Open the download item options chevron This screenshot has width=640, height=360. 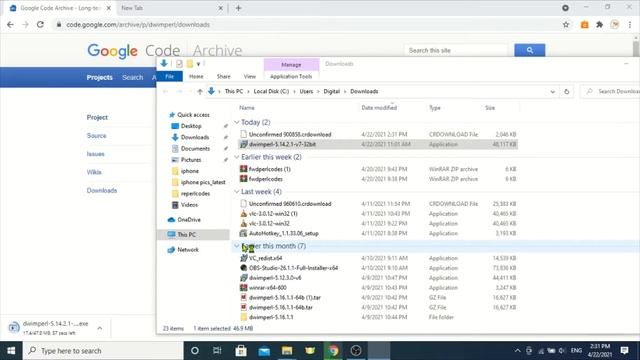[x=100, y=328]
